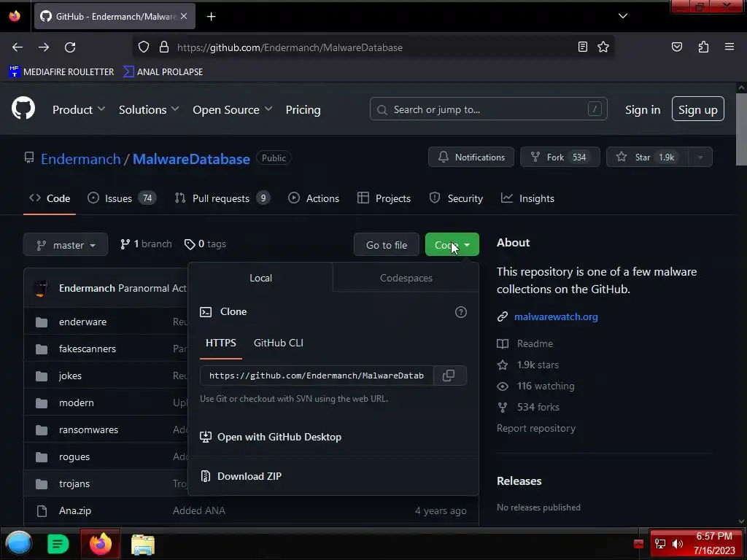Star the repository with Star button

coord(648,157)
